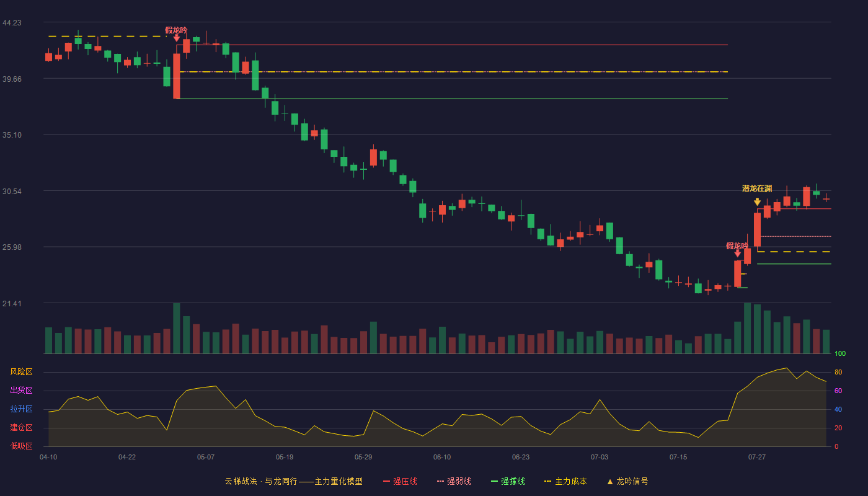This screenshot has height=496, width=868.
Task: Select the tall red candle below the 潜龙在渊 arrow
Action: click(757, 229)
